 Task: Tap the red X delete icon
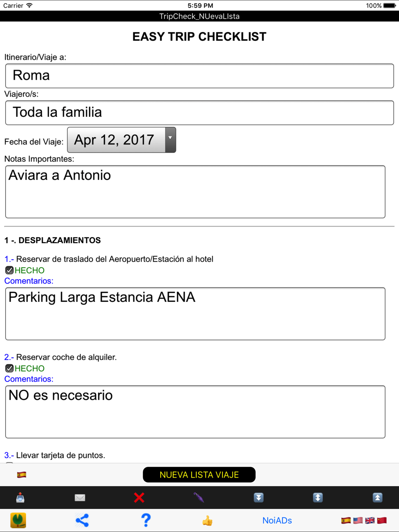139,498
